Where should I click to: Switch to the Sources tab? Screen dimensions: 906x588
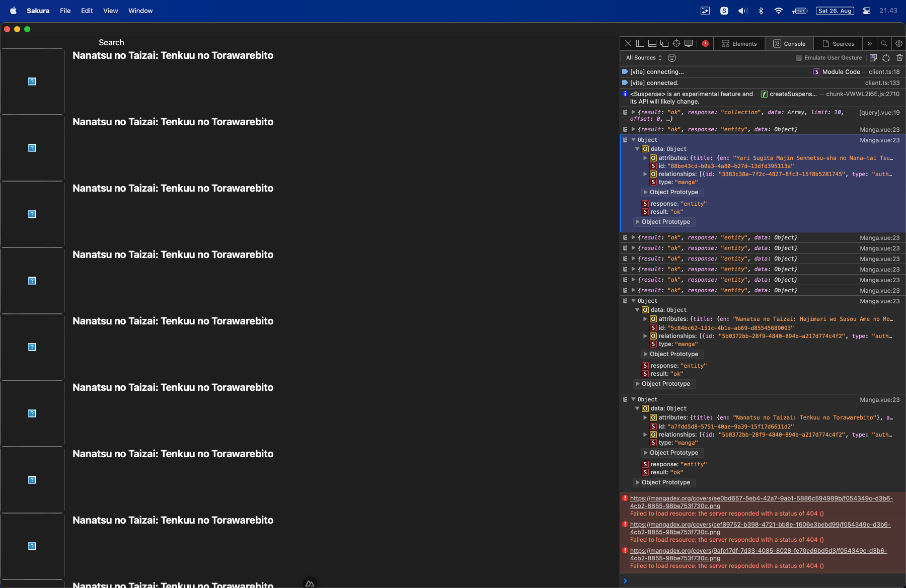pyautogui.click(x=838, y=44)
